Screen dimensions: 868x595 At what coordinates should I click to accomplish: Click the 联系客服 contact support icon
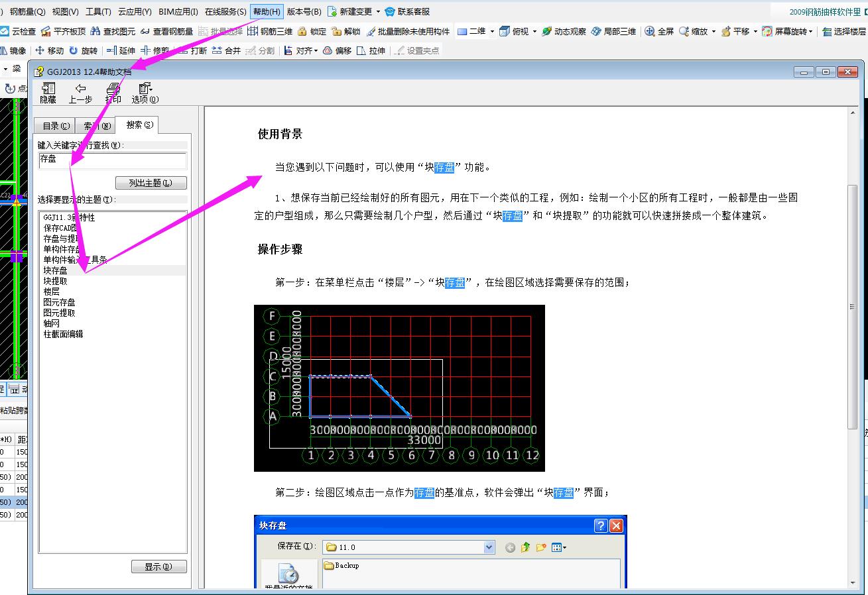[x=390, y=12]
